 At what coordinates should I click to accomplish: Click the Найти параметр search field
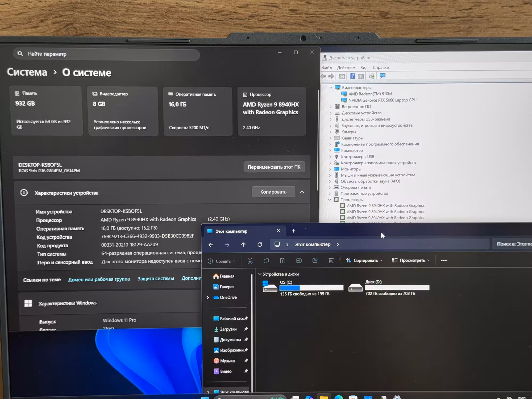coord(106,54)
